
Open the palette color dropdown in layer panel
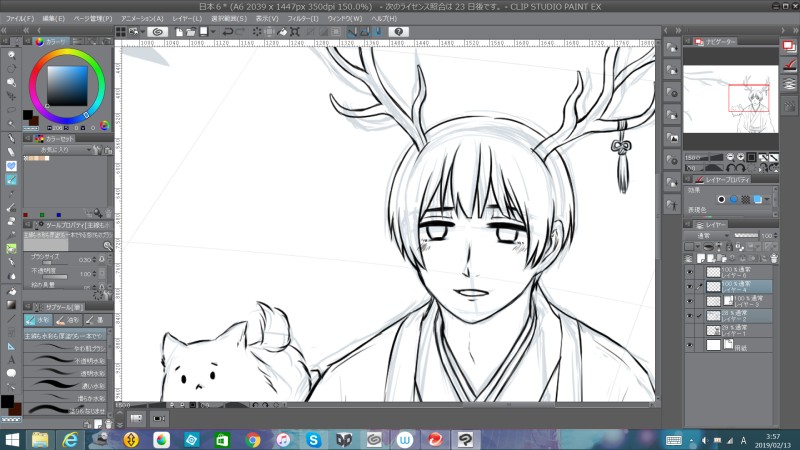click(697, 247)
